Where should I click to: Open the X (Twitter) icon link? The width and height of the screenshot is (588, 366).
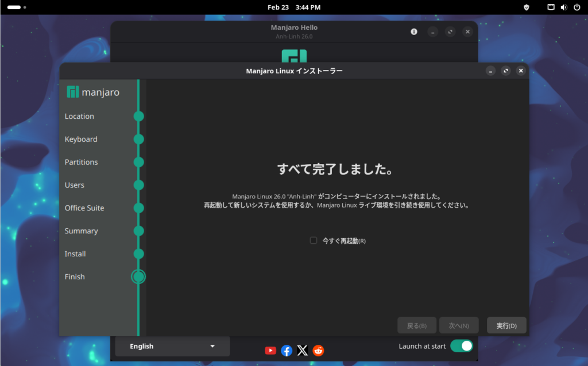coord(303,351)
